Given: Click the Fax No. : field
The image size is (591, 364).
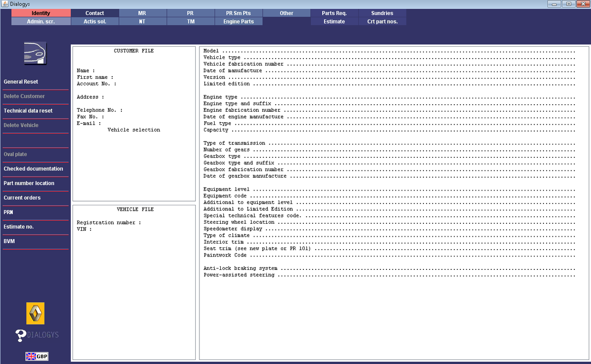Looking at the screenshot, I should point(90,117).
